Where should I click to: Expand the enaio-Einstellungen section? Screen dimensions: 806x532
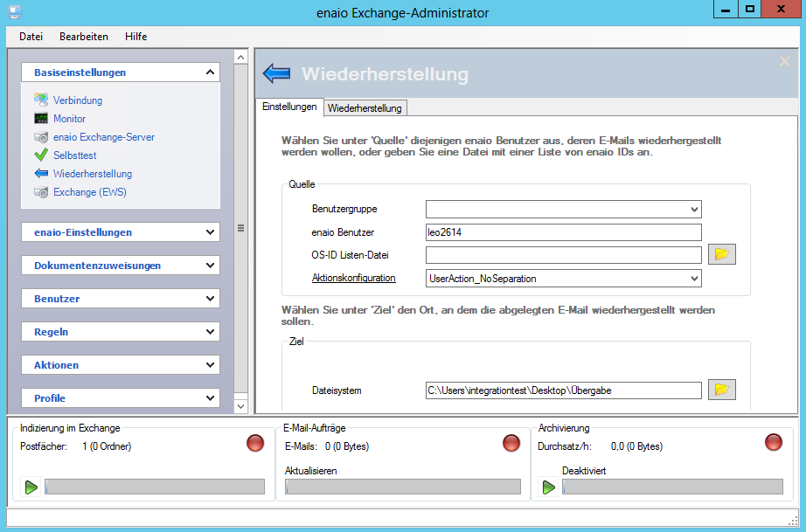pyautogui.click(x=120, y=232)
